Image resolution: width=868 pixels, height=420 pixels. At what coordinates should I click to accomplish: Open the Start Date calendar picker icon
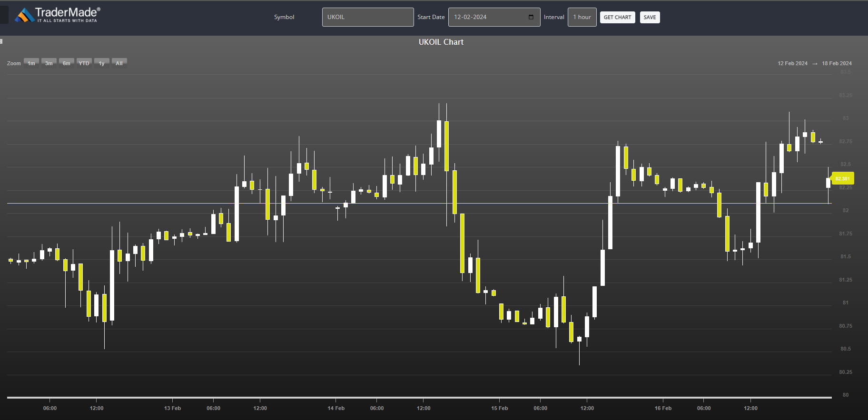click(531, 17)
